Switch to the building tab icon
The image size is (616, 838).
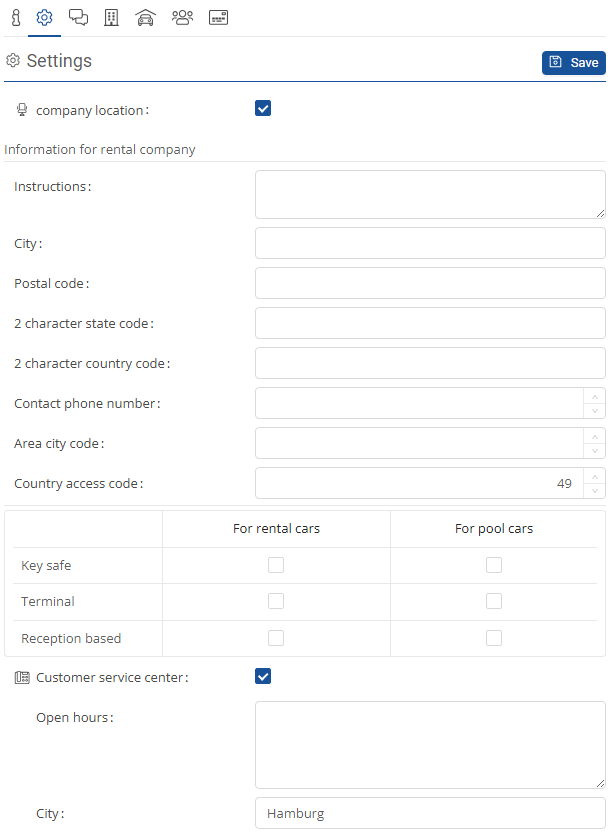(111, 17)
